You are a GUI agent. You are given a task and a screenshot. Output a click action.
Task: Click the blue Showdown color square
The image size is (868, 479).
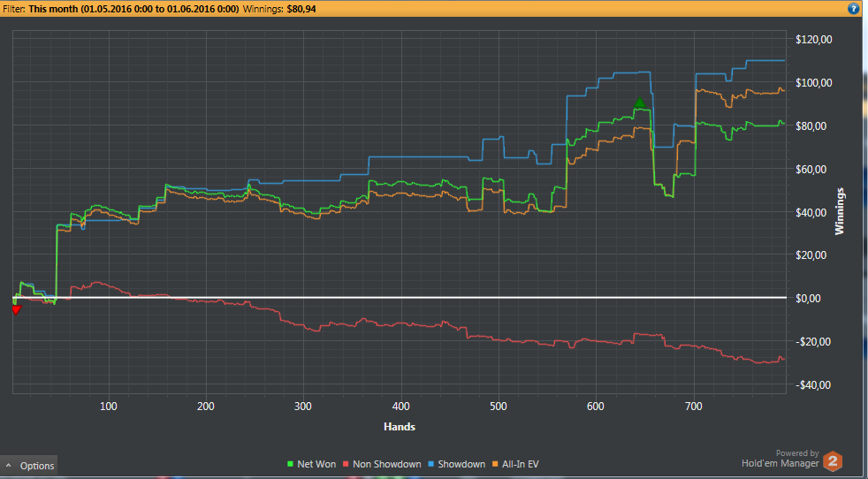[432, 465]
